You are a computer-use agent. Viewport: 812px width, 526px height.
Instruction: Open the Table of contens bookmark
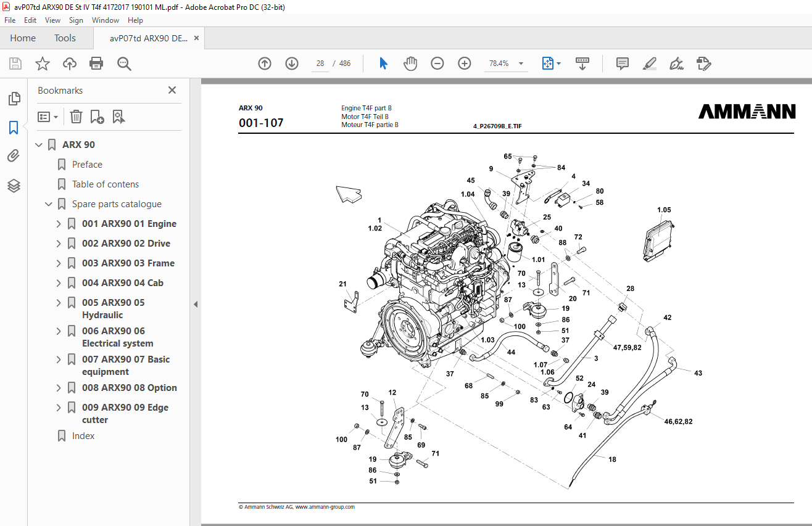pyautogui.click(x=106, y=184)
